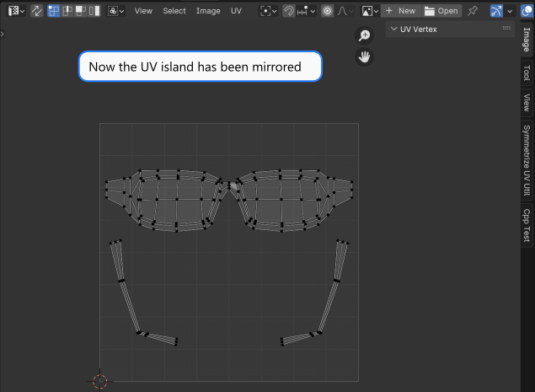Click the 2D cursor at UV origin
This screenshot has width=535, height=392.
pos(100,381)
